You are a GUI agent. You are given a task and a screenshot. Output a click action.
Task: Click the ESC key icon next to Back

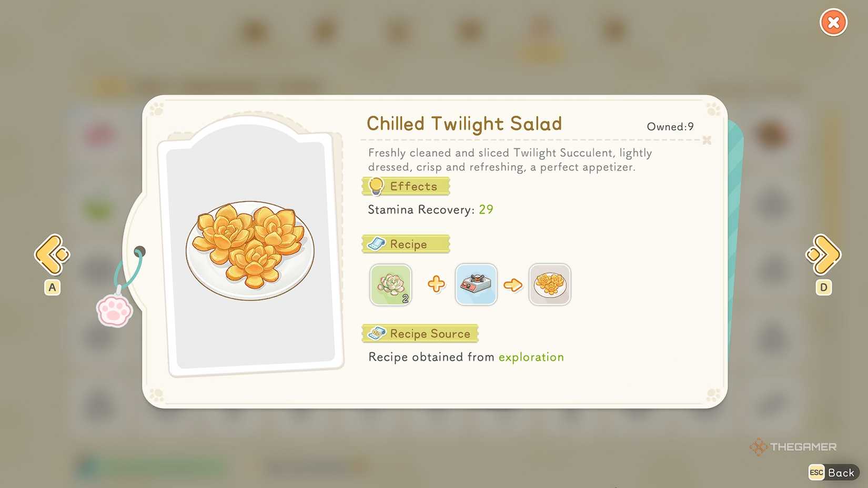(816, 472)
